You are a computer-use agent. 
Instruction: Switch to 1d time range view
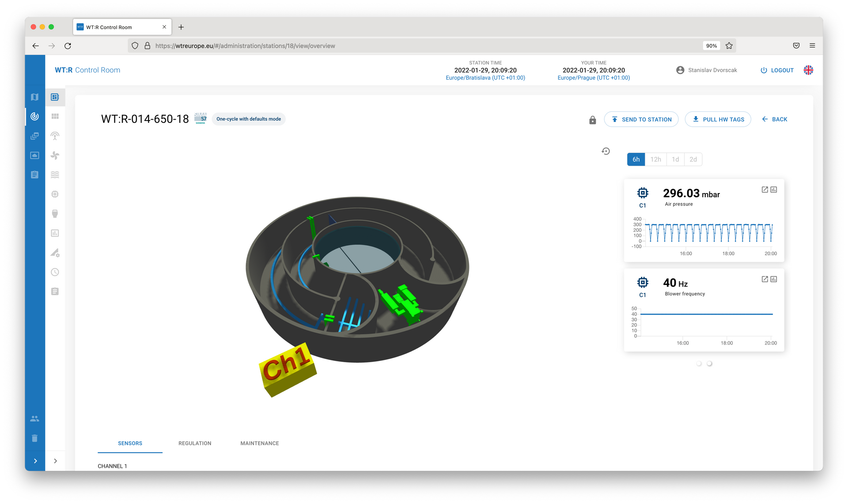tap(675, 159)
